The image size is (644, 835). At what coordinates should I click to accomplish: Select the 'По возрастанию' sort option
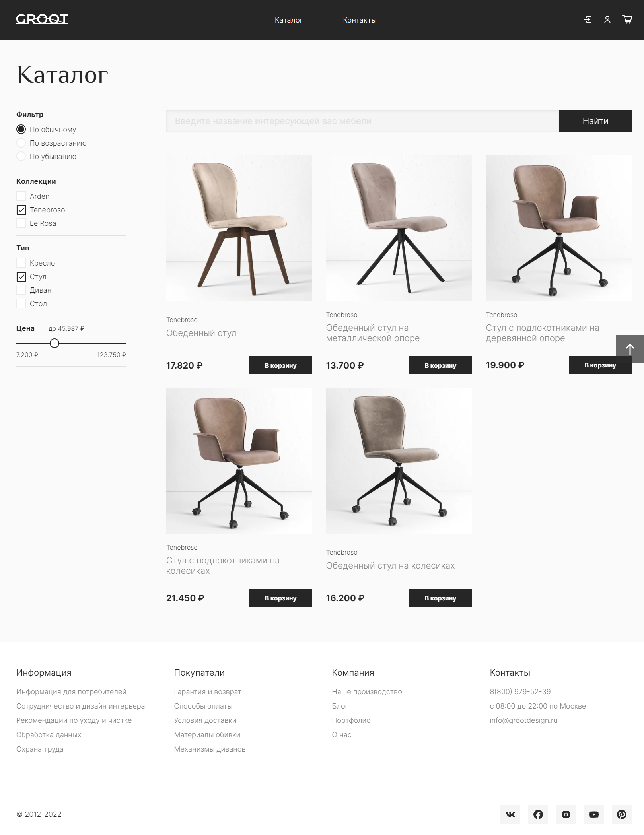[x=21, y=143]
